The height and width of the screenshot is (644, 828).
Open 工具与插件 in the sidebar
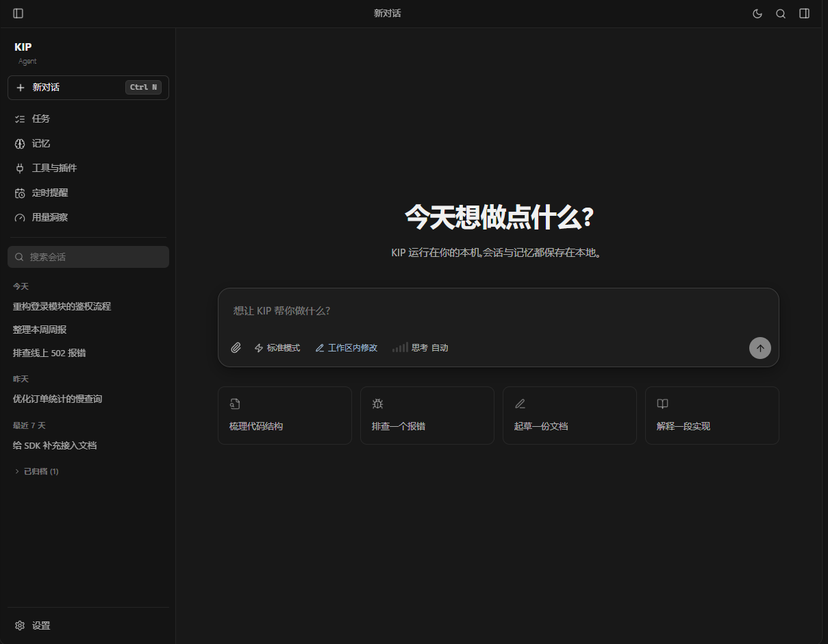click(x=88, y=169)
